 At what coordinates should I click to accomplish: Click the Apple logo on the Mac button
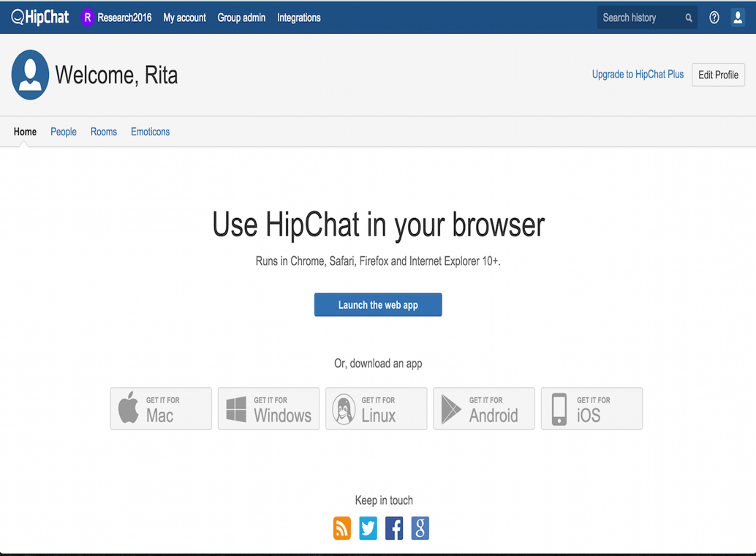point(129,407)
